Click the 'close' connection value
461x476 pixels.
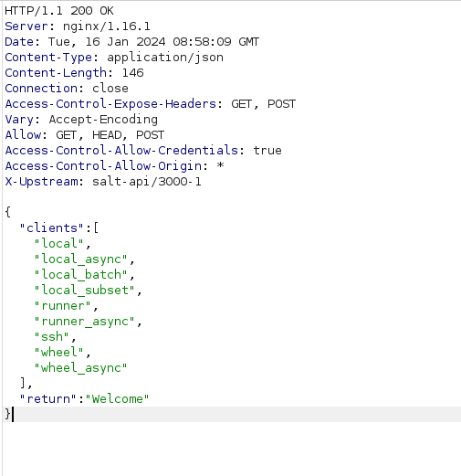pos(110,89)
